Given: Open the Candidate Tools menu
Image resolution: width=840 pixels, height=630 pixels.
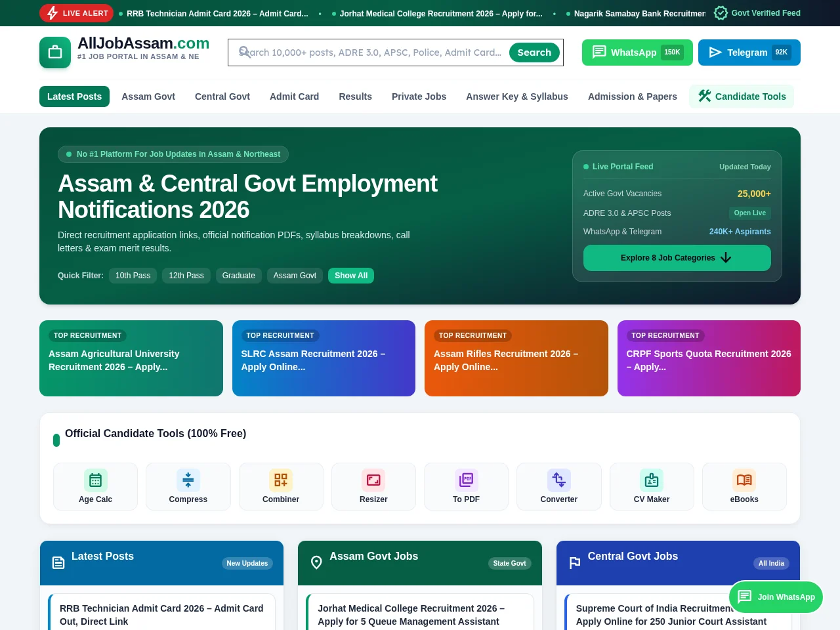Looking at the screenshot, I should coord(742,96).
